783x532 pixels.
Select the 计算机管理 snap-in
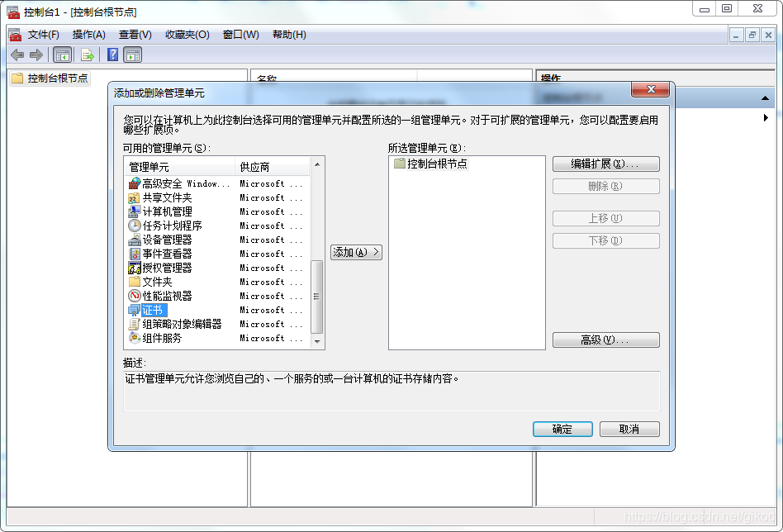tap(160, 211)
